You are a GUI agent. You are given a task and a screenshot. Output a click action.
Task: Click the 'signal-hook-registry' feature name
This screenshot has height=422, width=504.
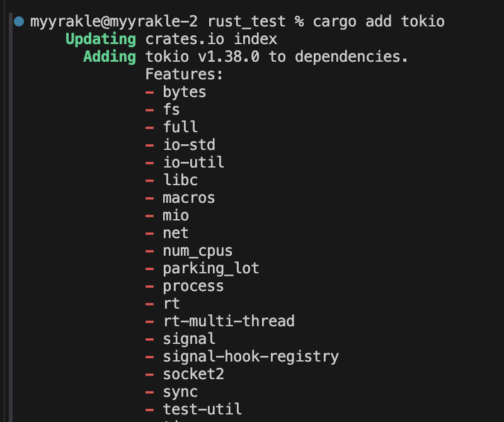coord(251,356)
